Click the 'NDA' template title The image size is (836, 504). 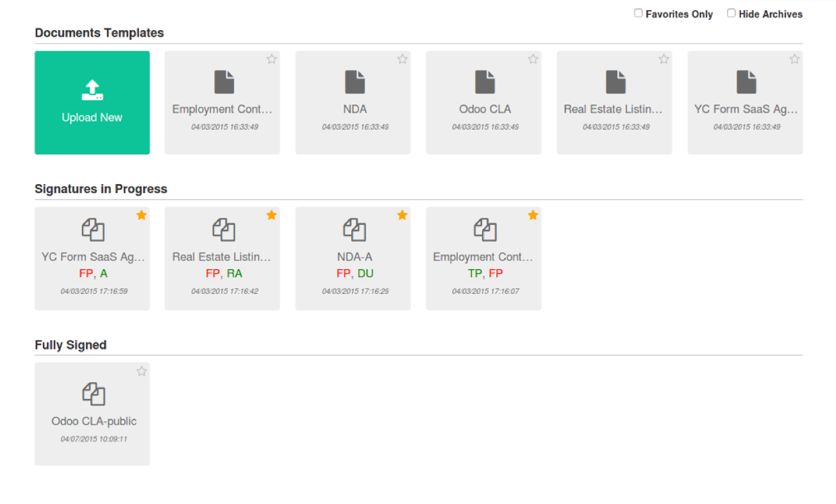[355, 109]
